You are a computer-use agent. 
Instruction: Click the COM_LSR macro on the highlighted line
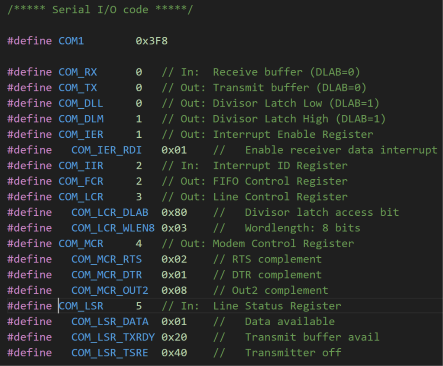pyautogui.click(x=81, y=306)
